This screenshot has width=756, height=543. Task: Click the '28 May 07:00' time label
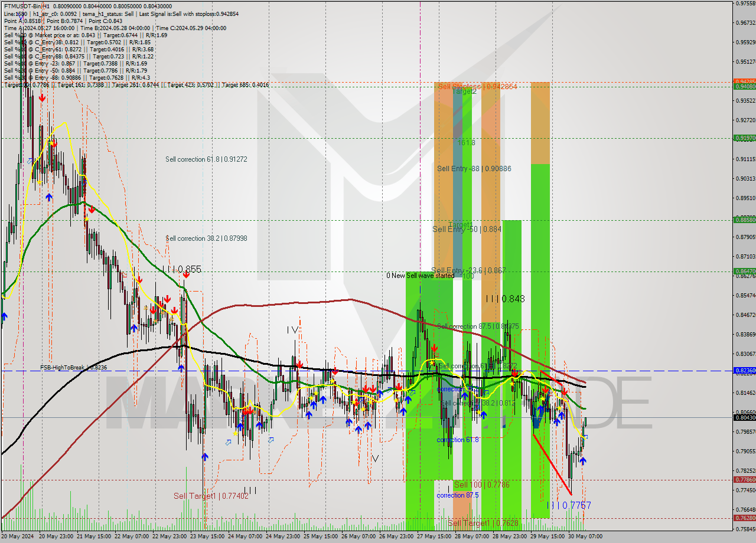[472, 537]
